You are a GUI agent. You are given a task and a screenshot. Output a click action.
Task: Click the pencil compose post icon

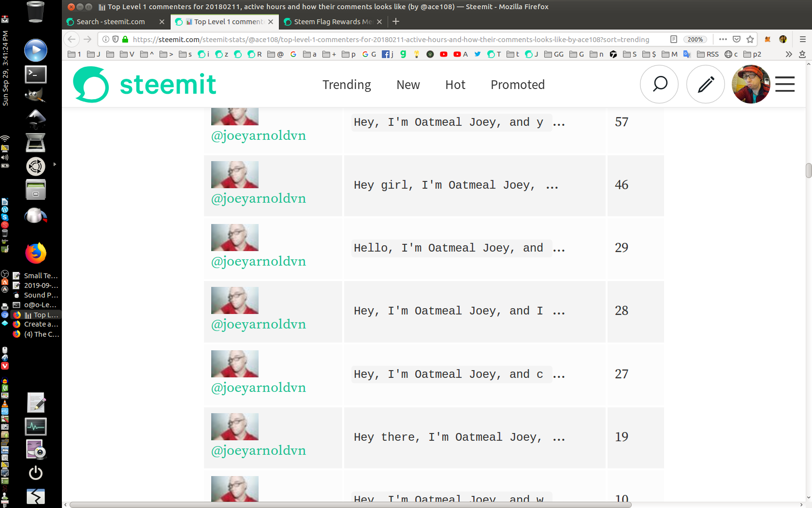pyautogui.click(x=706, y=84)
